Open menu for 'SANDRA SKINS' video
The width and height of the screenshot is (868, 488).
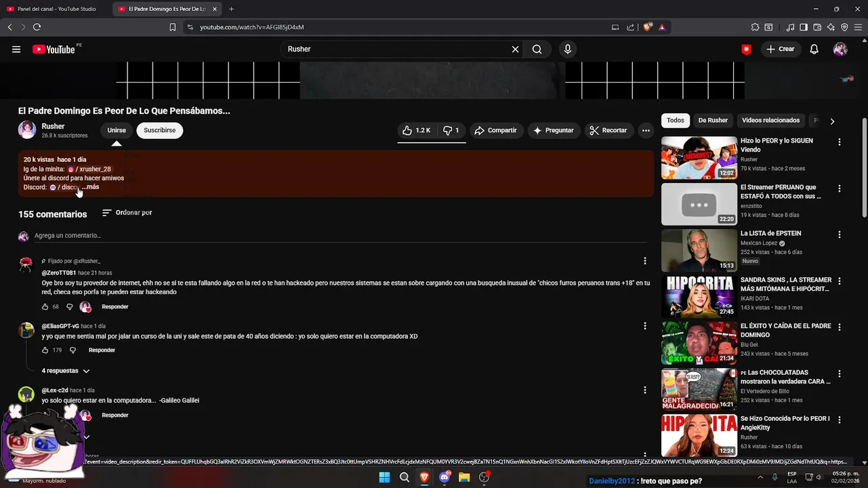(839, 281)
